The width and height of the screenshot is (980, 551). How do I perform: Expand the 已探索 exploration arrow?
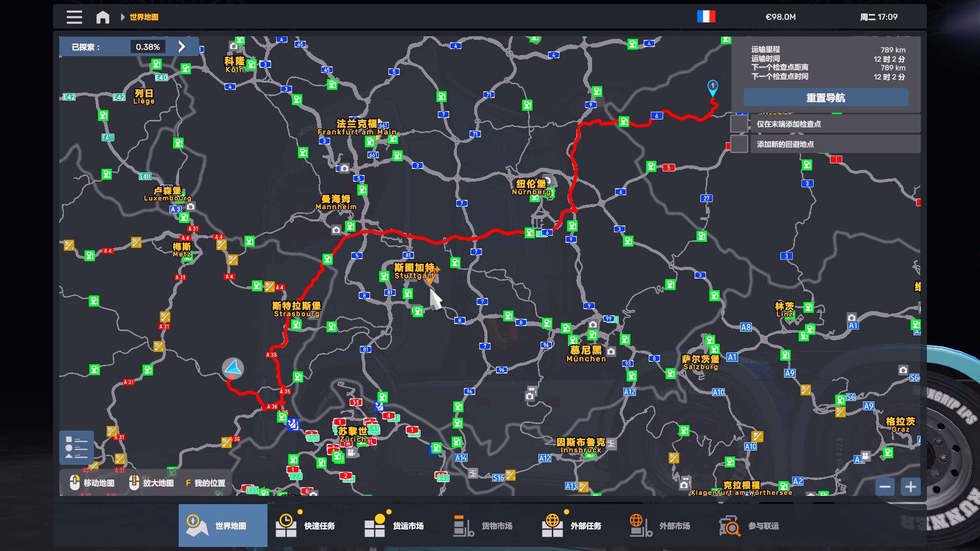pyautogui.click(x=182, y=47)
